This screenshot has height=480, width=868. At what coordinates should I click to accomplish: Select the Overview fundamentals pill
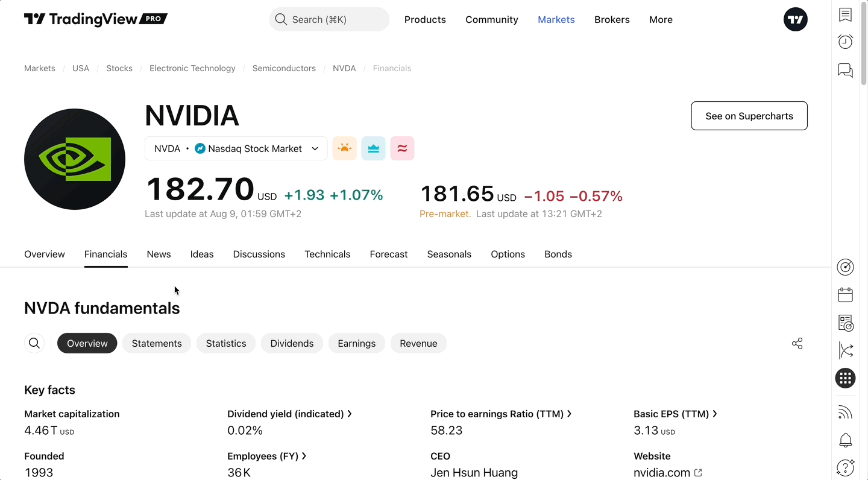coord(87,343)
